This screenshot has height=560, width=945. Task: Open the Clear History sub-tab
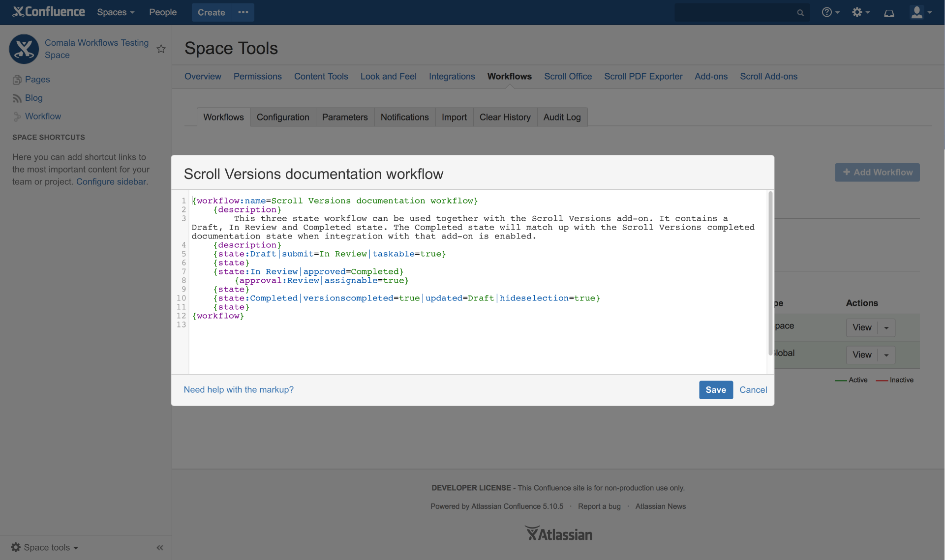point(505,117)
